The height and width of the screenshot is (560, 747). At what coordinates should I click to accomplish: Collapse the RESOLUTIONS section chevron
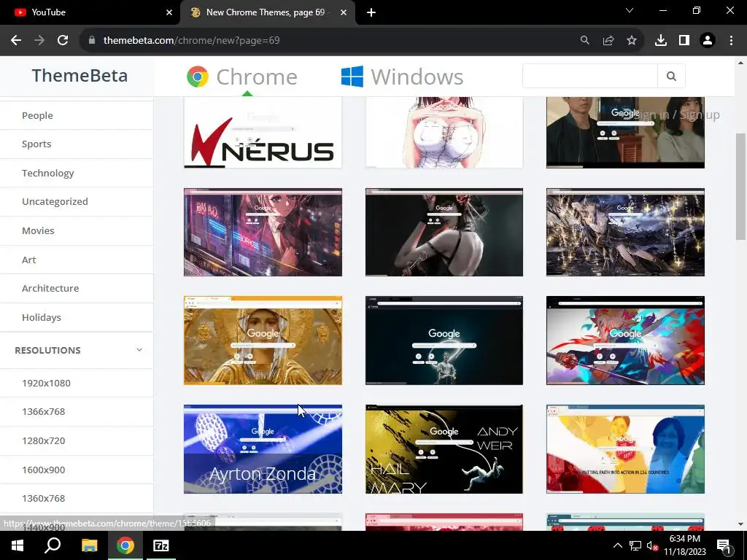(x=139, y=350)
